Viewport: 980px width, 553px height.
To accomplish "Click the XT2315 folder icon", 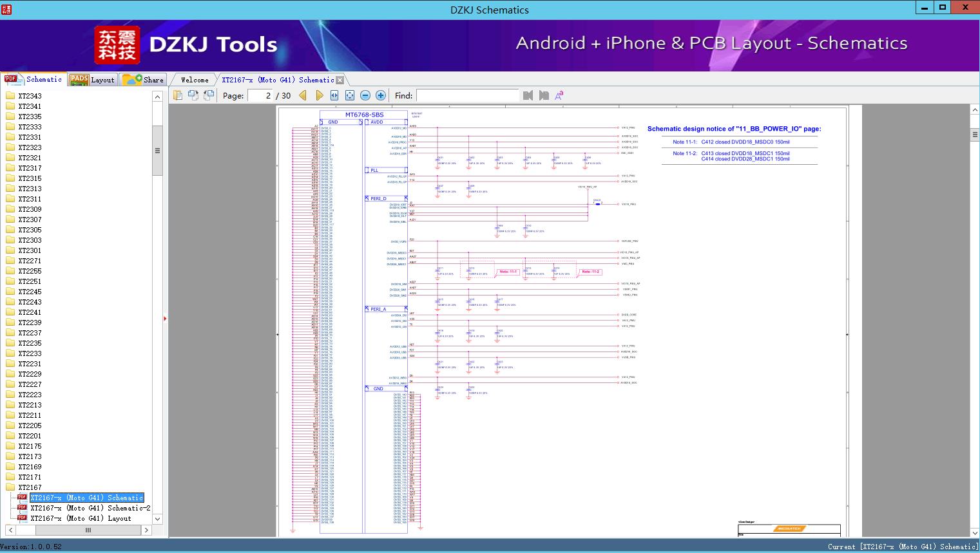I will tap(10, 178).
